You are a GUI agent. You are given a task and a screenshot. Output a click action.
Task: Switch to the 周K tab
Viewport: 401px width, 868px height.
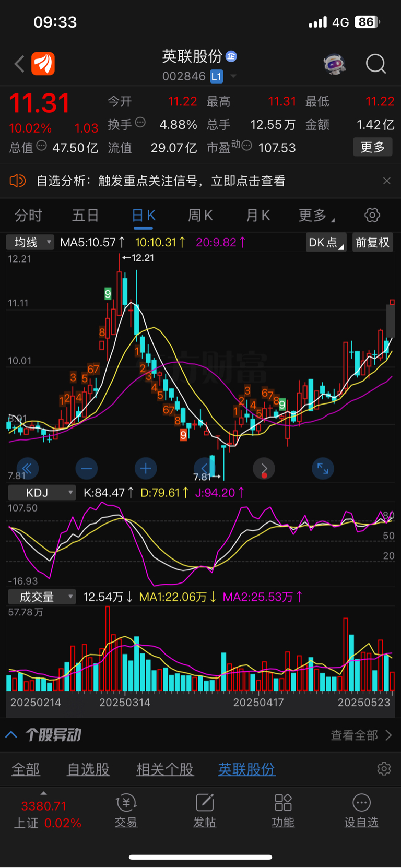point(200,216)
